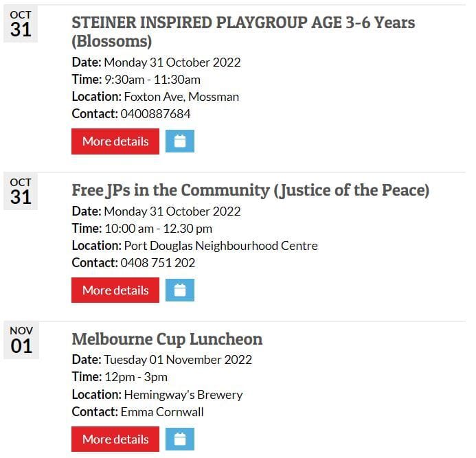Image resolution: width=476 pixels, height=458 pixels.
Task: View More details for Free JPs event
Action: pyautogui.click(x=115, y=290)
